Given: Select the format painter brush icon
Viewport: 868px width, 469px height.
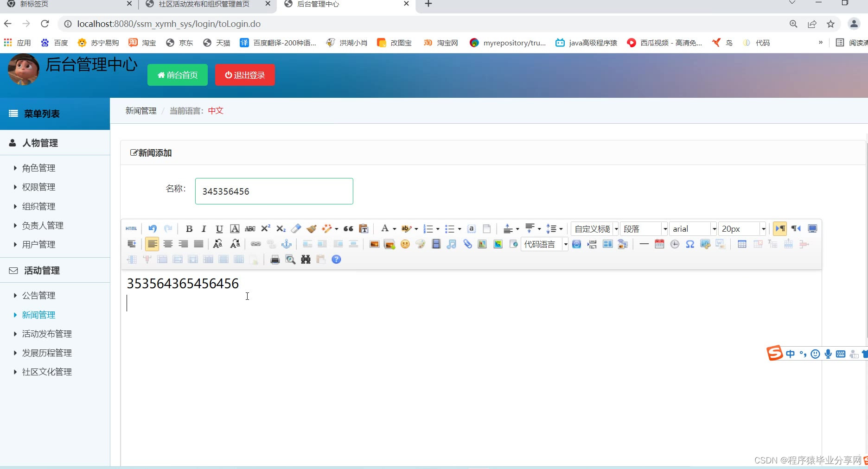Looking at the screenshot, I should 312,228.
